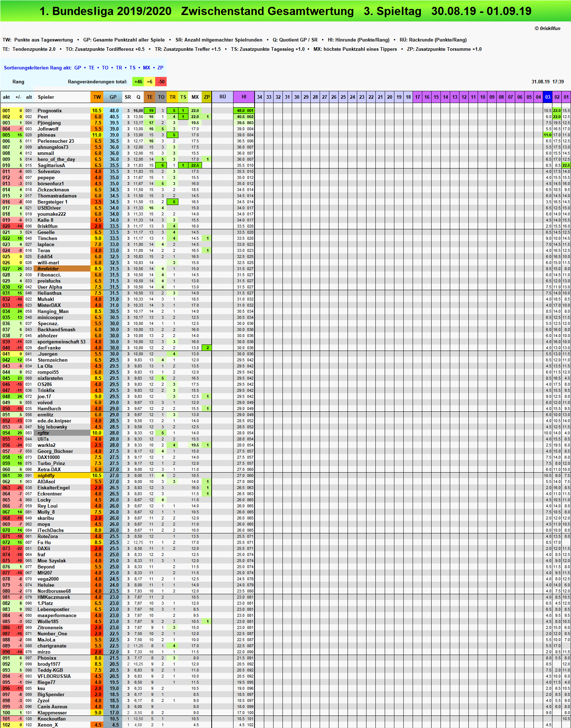The image size is (571, 728).
Task: Select highlighted player rgfttx
Action: pos(61,433)
